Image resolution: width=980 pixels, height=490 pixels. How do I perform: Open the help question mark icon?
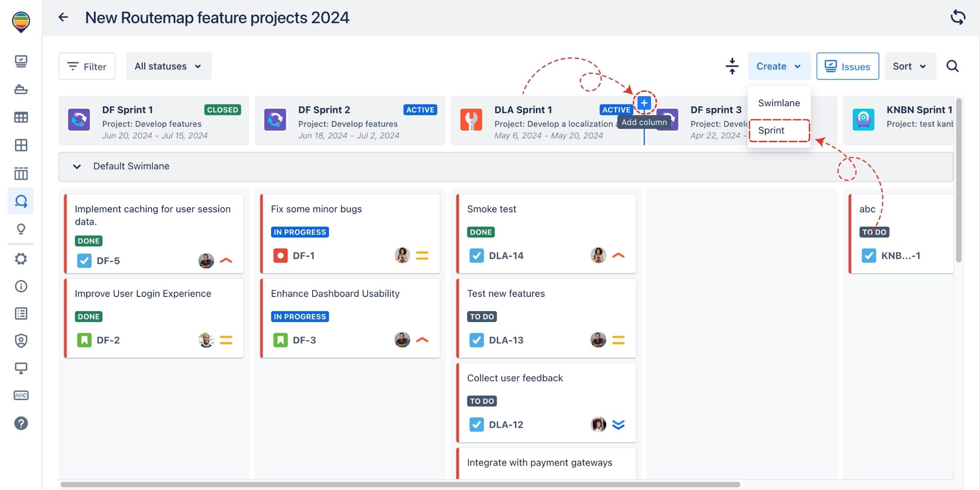point(21,423)
